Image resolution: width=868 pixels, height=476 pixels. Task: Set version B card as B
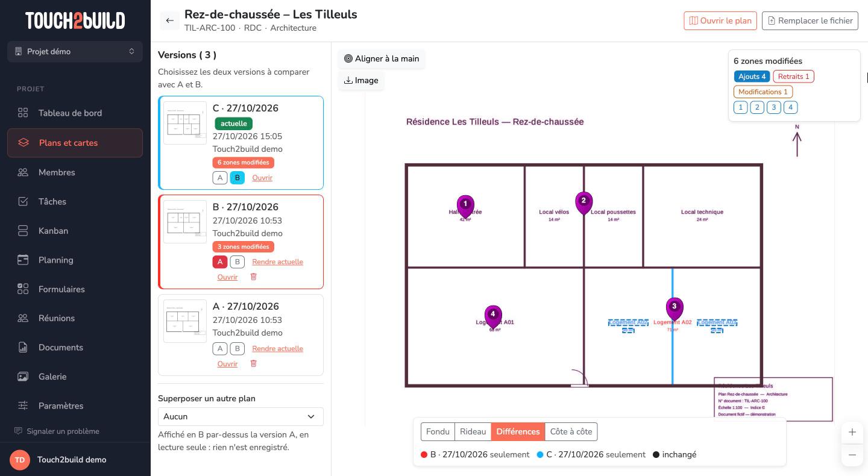[x=237, y=261]
